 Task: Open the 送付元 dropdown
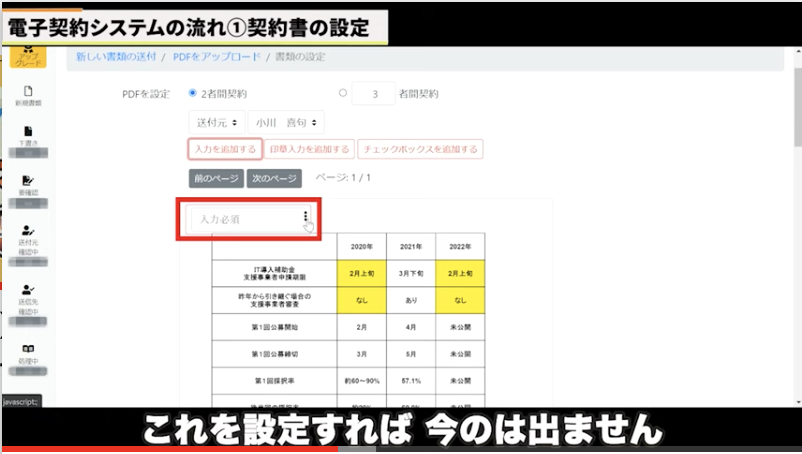pos(216,122)
